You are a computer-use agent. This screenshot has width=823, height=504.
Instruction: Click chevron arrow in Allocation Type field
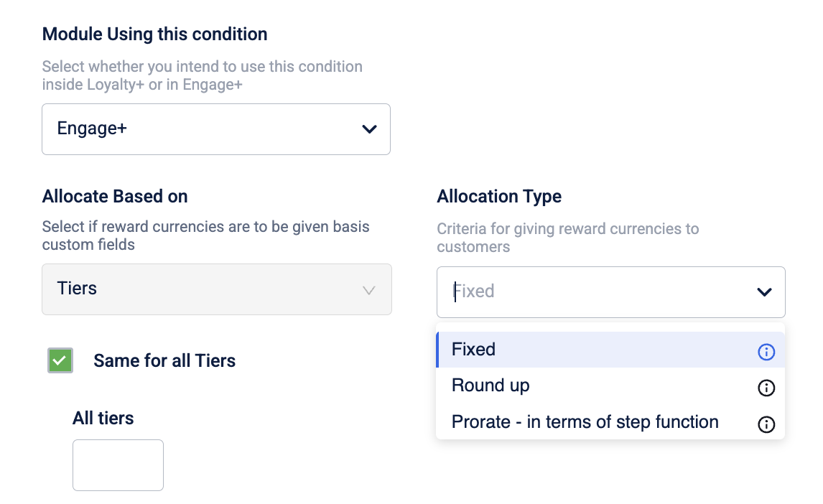pyautogui.click(x=764, y=292)
